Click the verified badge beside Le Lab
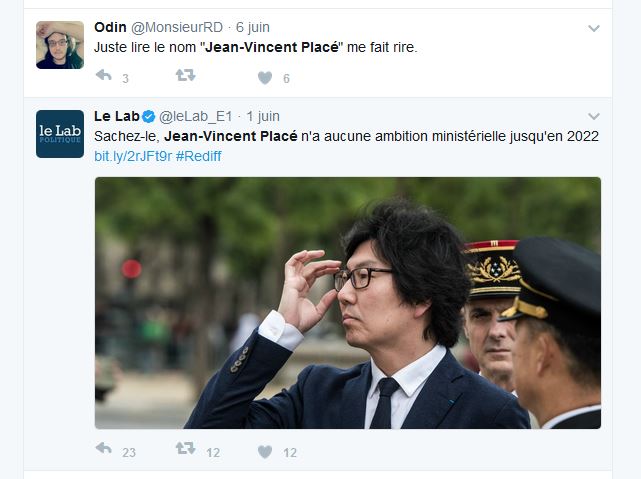 click(148, 117)
